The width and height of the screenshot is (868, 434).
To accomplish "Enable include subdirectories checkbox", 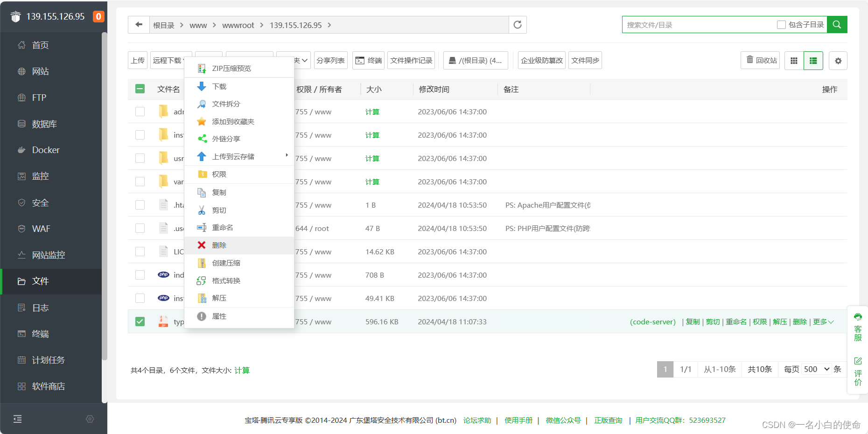I will click(781, 25).
